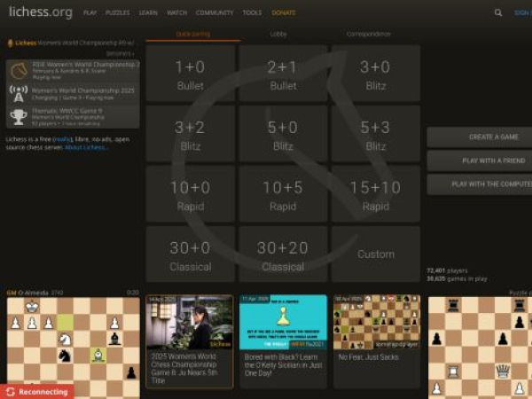This screenshot has width=532, height=399.
Task: Click CREATE A GAME button
Action: point(480,137)
